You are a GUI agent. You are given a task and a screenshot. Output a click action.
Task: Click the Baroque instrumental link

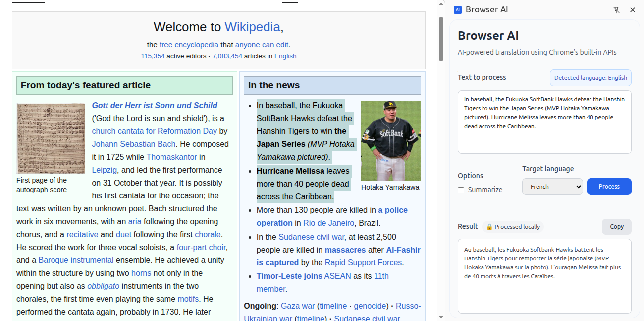(x=76, y=260)
